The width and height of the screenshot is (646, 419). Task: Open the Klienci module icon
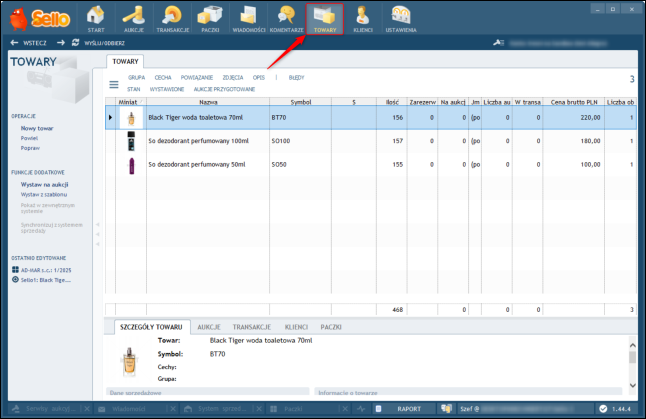click(x=362, y=18)
